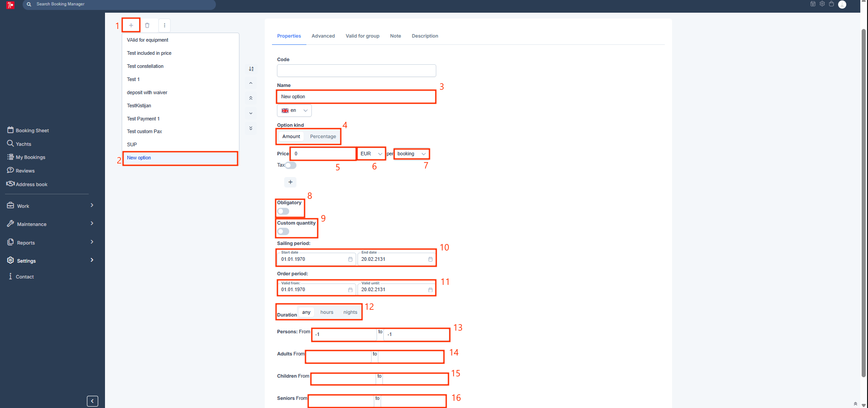Set Duration to nights

[350, 312]
